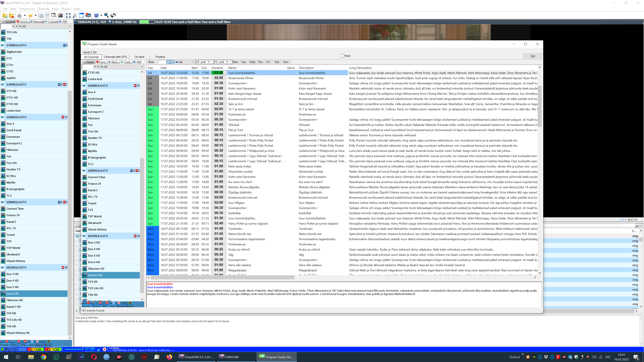Collapse the 650000,8,AUTO group in guide channel list
This screenshot has height=362, width=644.
point(84,86)
